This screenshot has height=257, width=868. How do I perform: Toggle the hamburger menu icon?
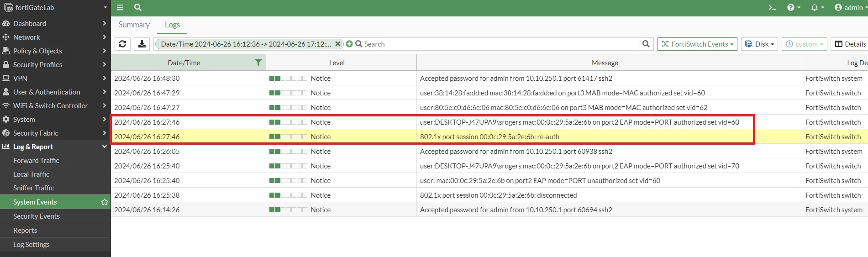click(120, 7)
